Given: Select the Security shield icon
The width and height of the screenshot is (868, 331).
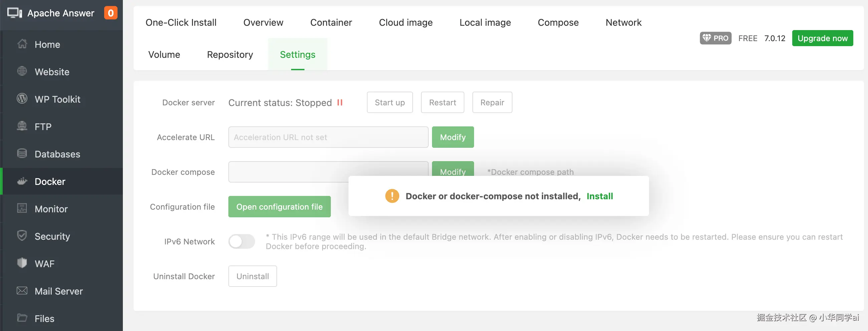Looking at the screenshot, I should [22, 236].
